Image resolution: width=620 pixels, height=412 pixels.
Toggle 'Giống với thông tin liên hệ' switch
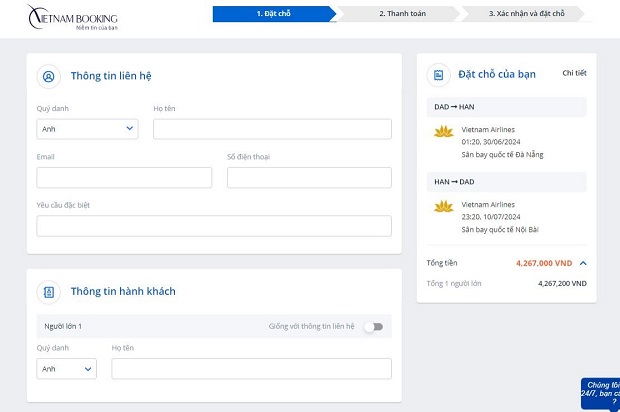tap(372, 326)
